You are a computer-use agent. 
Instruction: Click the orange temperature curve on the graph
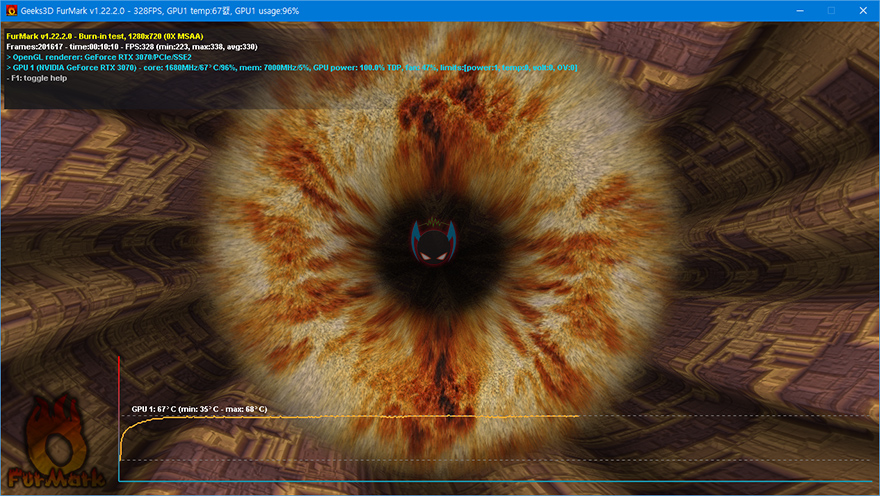point(348,417)
